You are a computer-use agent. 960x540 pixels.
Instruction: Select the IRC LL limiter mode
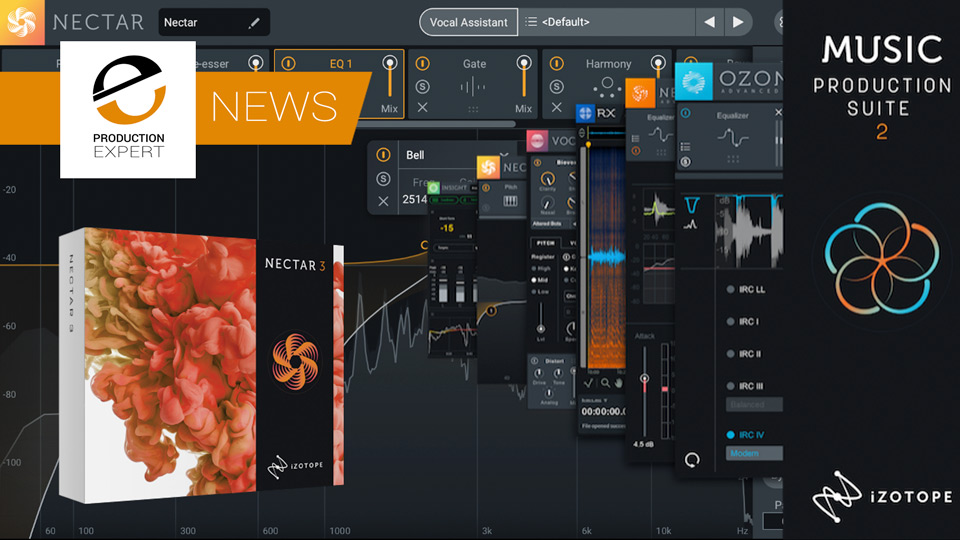(746, 290)
